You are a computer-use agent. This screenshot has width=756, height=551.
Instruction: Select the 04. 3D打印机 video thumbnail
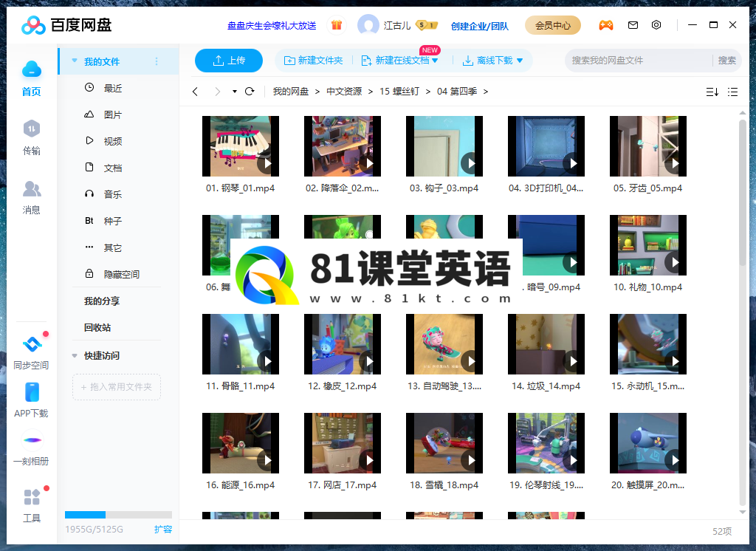[x=546, y=146]
